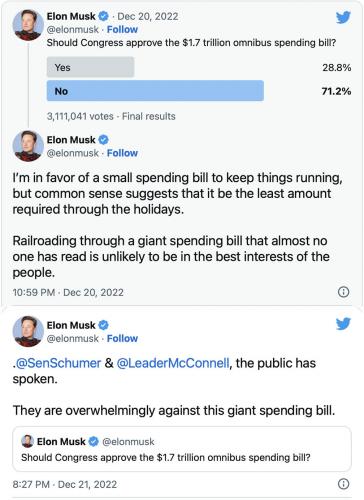This screenshot has height=500, width=364.
Task: Click the verified badge next to Dec 20, 2022
Action: (x=104, y=16)
